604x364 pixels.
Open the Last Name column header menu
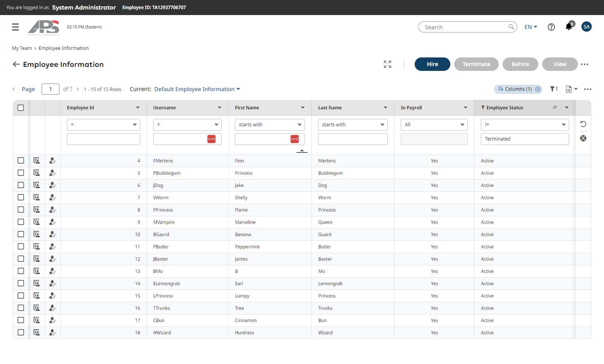(385, 108)
